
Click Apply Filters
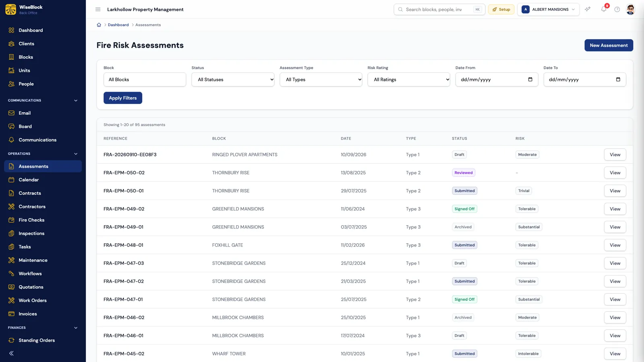pyautogui.click(x=123, y=98)
